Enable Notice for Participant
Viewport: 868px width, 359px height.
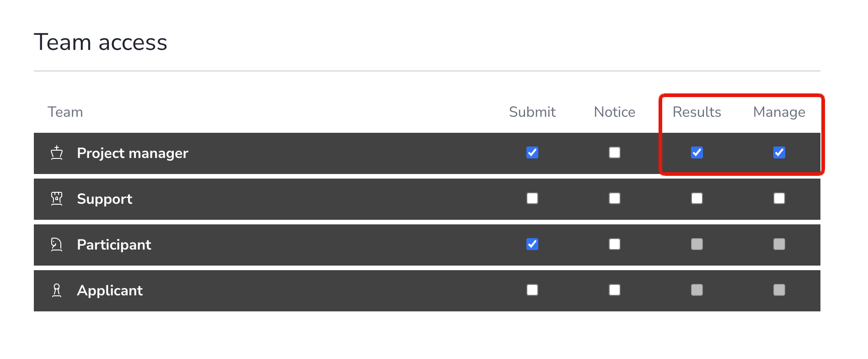coord(615,244)
